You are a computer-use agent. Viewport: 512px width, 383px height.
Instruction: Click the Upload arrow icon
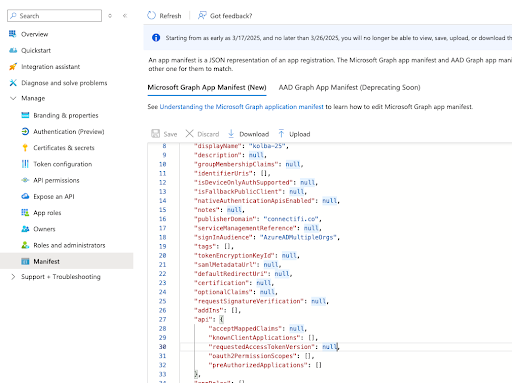coord(281,134)
